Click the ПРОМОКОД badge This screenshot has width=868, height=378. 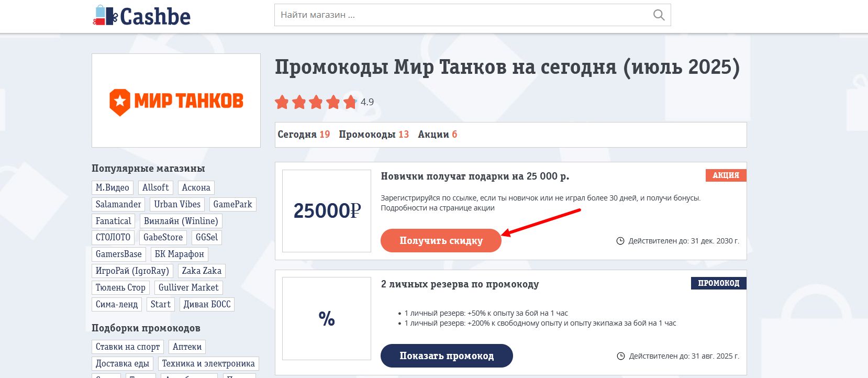[x=719, y=283]
